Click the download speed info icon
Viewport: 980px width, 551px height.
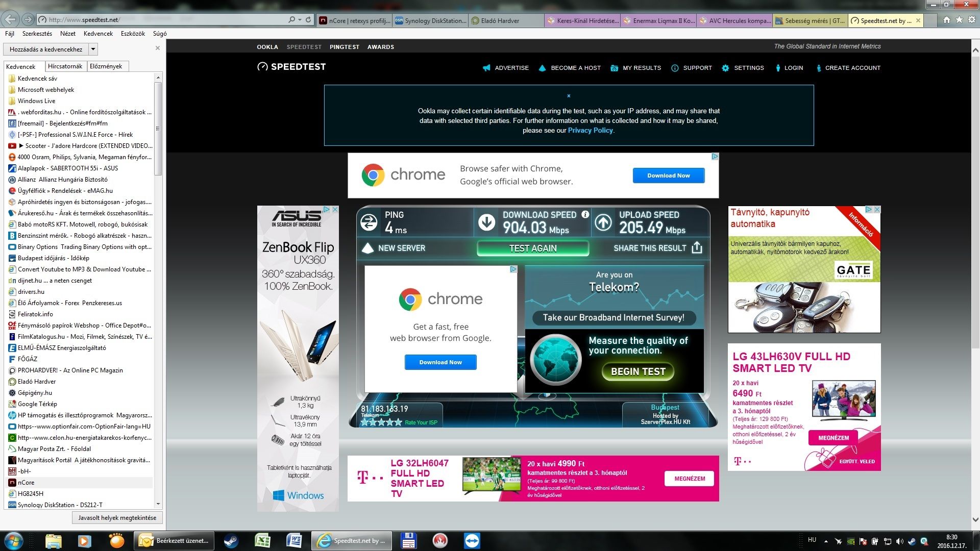point(585,215)
